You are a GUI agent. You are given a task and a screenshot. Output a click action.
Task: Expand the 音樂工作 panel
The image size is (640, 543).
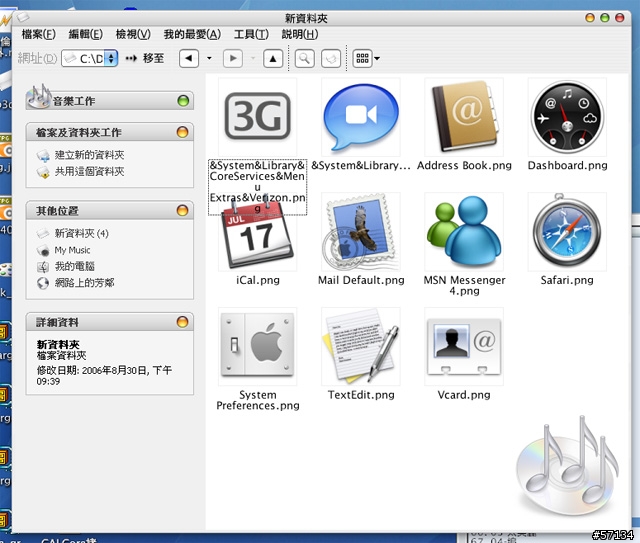183,101
